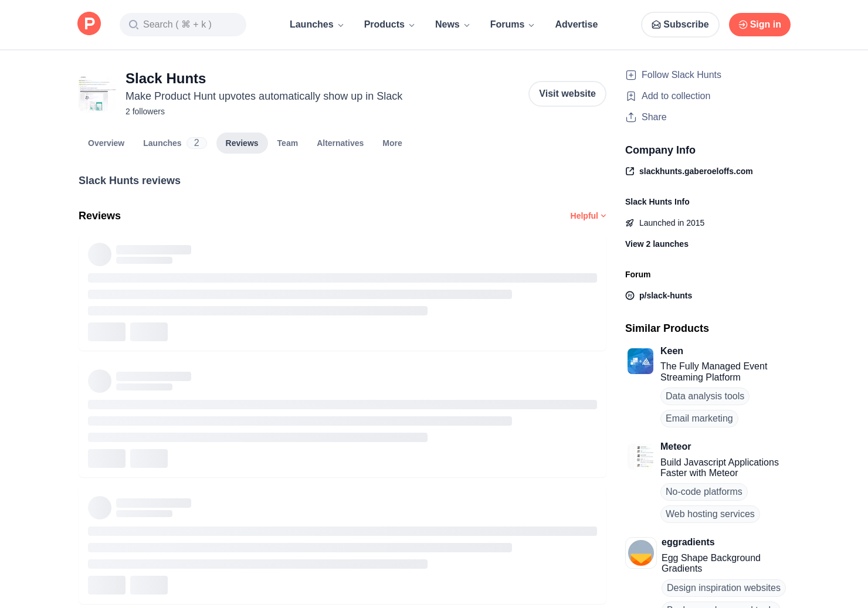
Task: Click the Add to collection bookmark icon
Action: pos(631,96)
